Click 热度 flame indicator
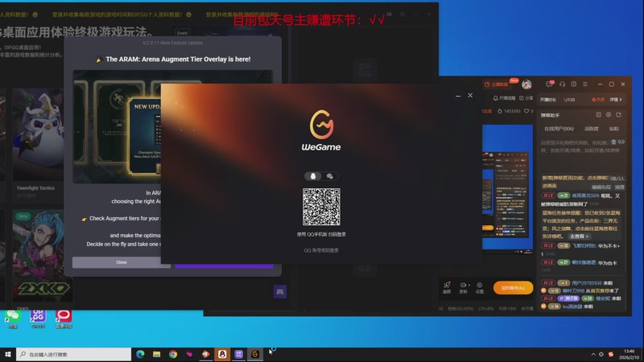 coord(598,100)
